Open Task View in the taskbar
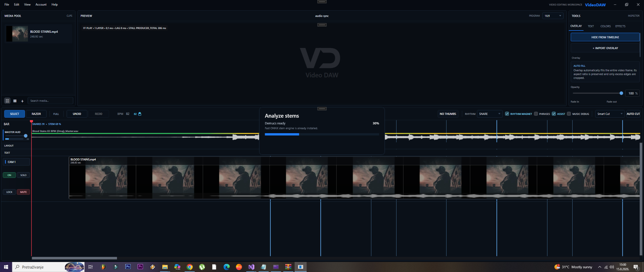Image resolution: width=644 pixels, height=272 pixels. coord(91,267)
